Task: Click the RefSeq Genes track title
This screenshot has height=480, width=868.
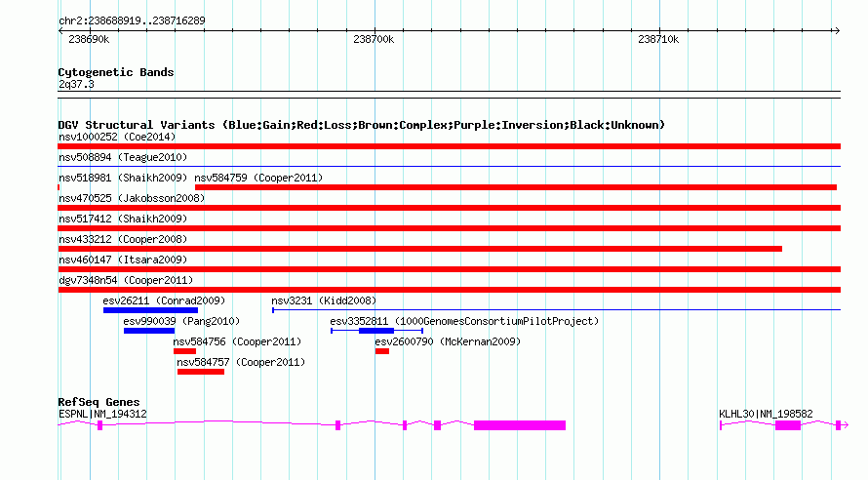Action: (99, 402)
